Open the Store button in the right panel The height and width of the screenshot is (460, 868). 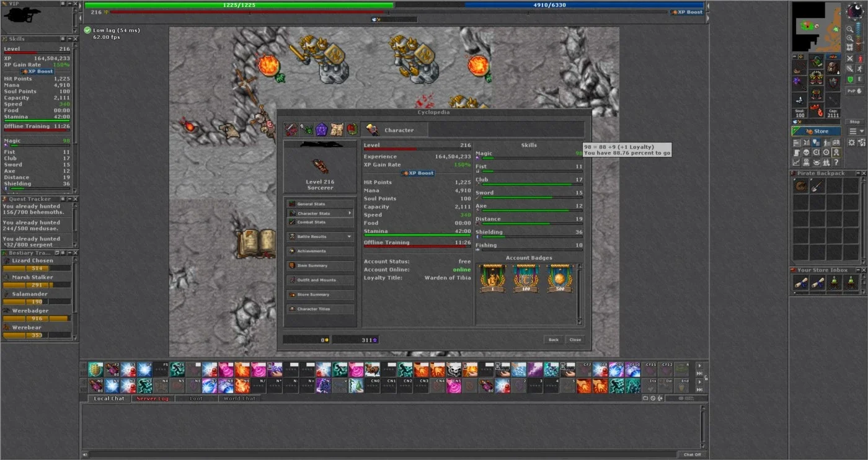816,131
